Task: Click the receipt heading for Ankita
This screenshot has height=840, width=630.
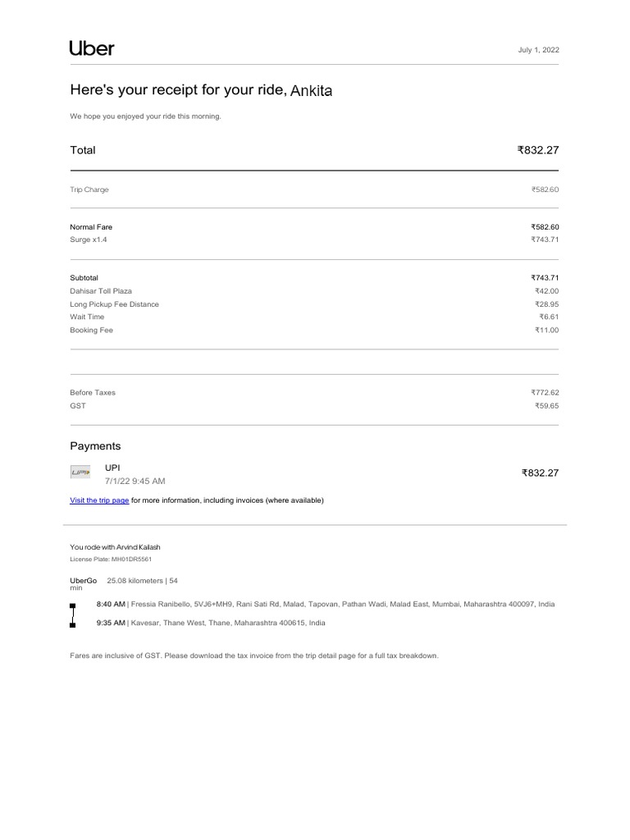Action: 201,89
